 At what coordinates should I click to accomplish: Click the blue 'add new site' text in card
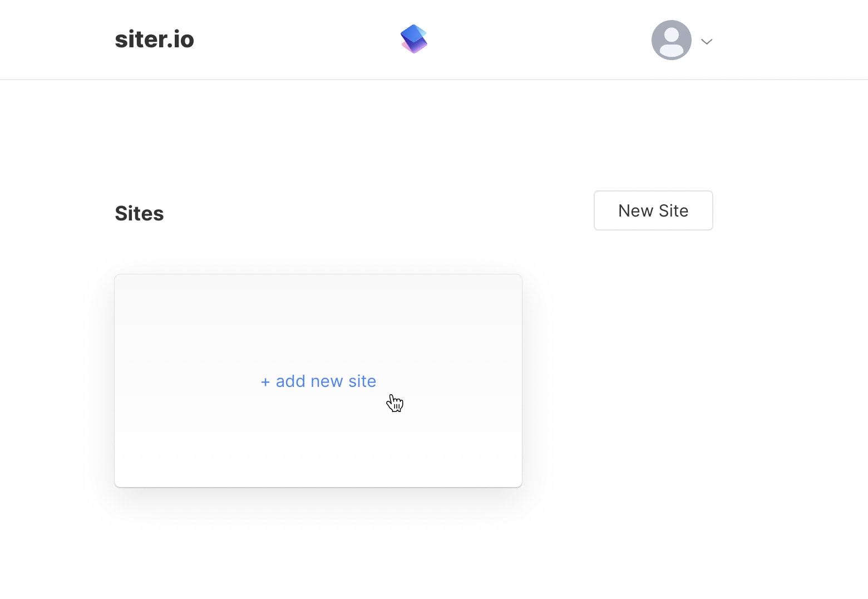[326, 381]
